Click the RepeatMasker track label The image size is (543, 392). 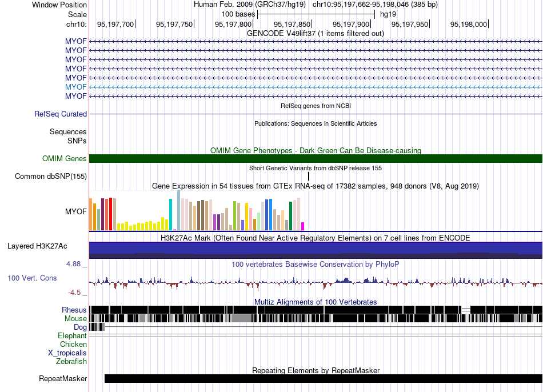coord(63,378)
